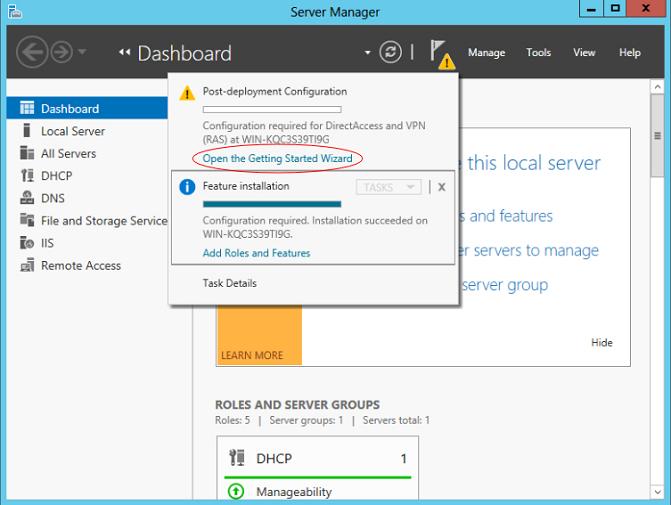Image resolution: width=671 pixels, height=505 pixels.
Task: Open the View menu
Action: (584, 52)
